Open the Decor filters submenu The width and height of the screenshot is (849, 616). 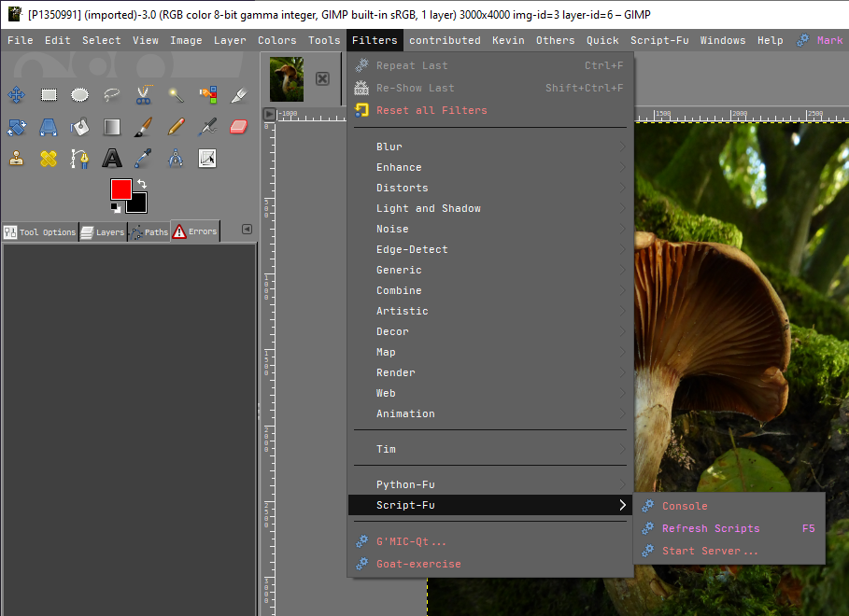tap(490, 332)
